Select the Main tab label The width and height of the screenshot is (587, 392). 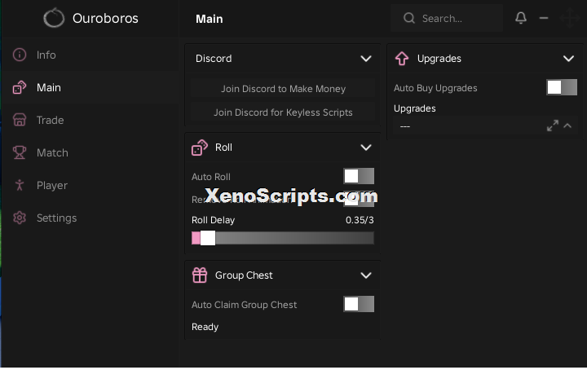point(49,87)
